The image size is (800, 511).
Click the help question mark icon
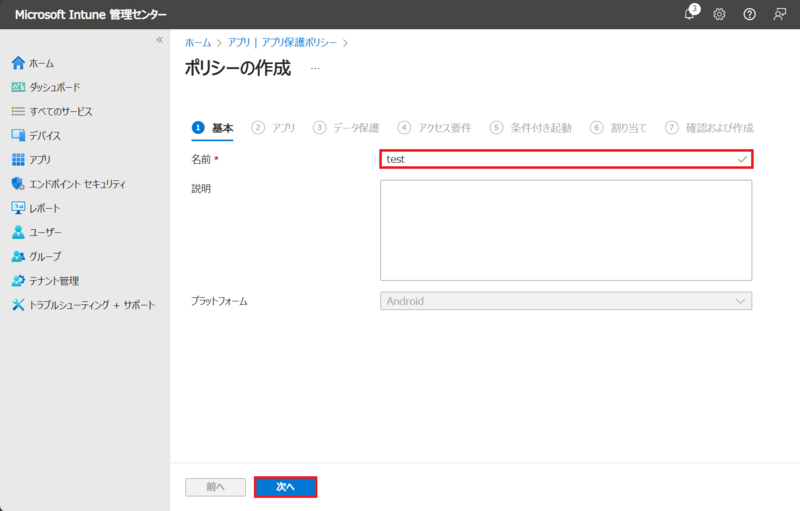coord(749,14)
